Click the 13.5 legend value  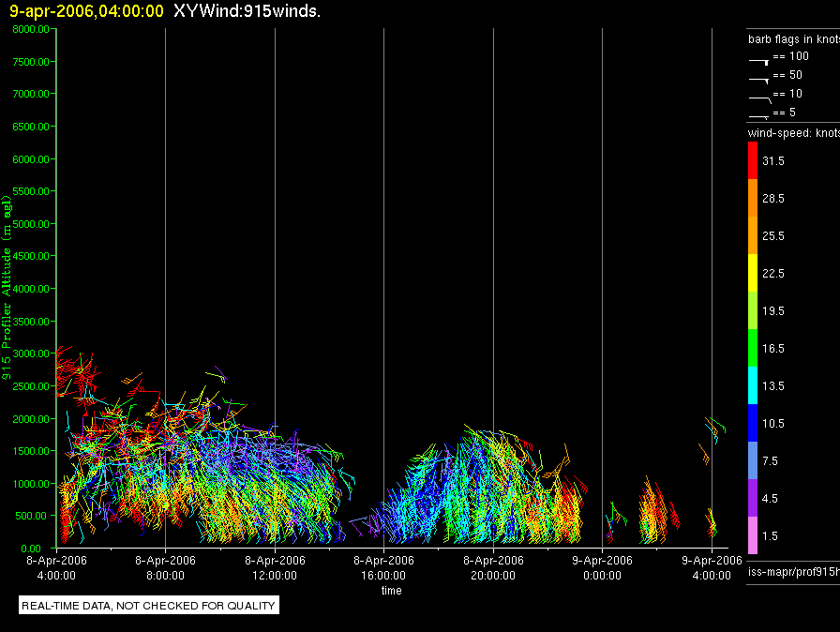tap(773, 385)
